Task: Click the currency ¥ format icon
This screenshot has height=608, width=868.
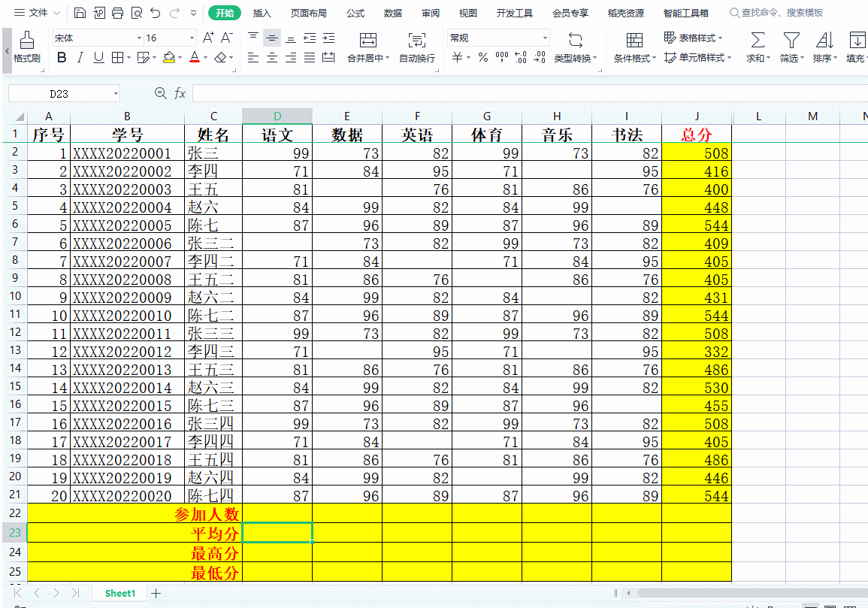Action: (457, 57)
